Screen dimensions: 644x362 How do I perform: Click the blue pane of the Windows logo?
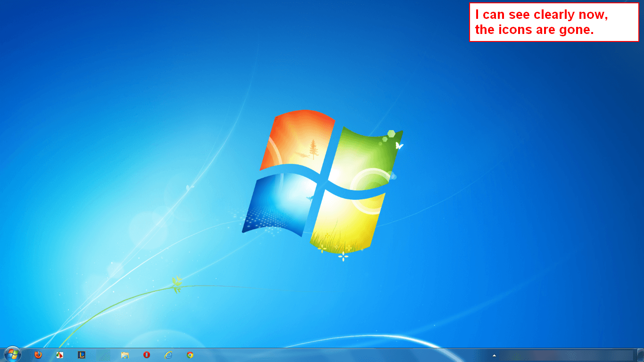point(278,204)
